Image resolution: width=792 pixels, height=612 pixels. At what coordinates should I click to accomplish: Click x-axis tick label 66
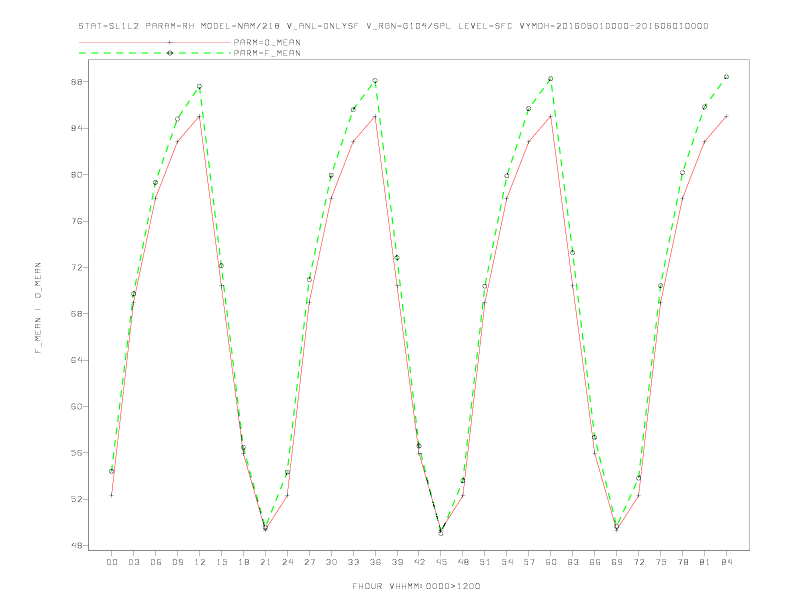[x=595, y=562]
